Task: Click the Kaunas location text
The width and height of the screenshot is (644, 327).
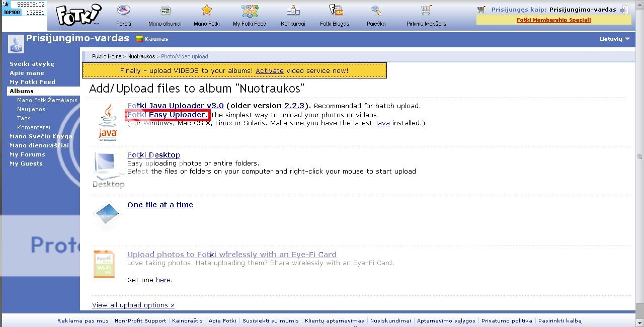Action: tap(156, 39)
